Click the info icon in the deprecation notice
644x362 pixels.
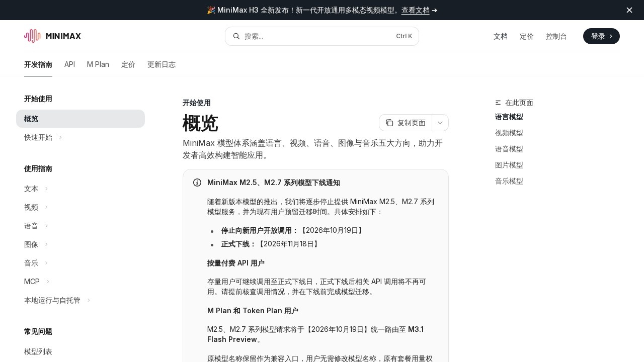[197, 183]
